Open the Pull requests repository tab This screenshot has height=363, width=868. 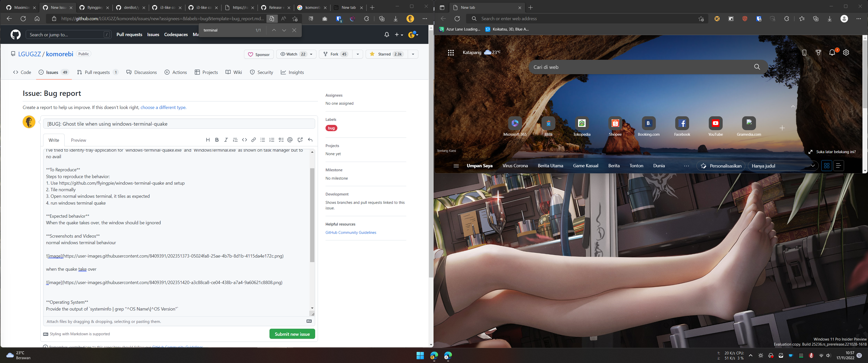click(x=97, y=72)
